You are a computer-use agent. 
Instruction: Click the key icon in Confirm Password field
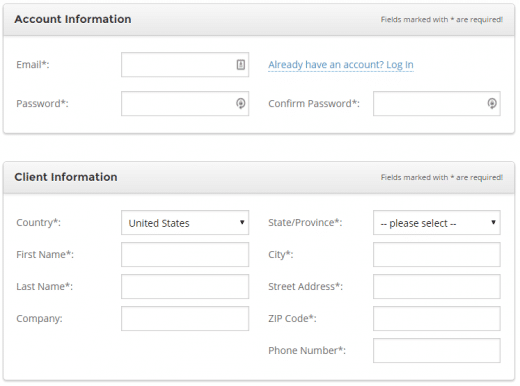492,104
